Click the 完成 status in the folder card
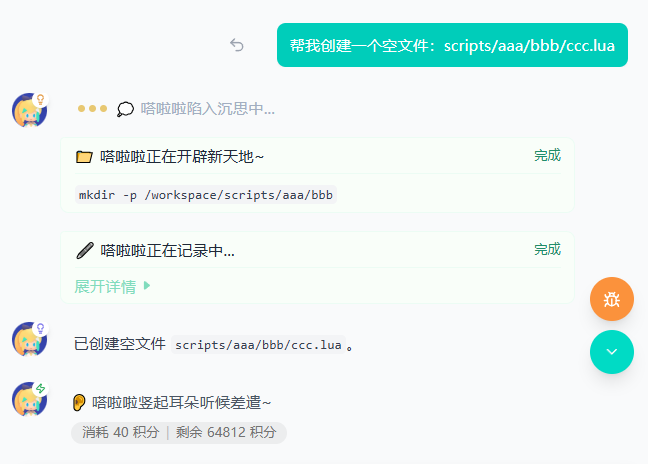 (x=547, y=155)
